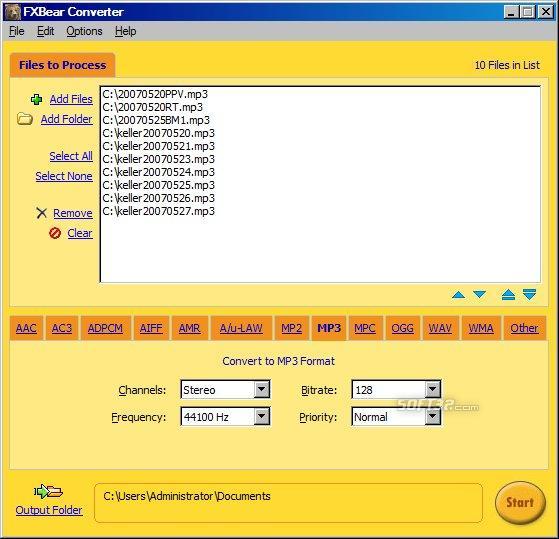Image resolution: width=559 pixels, height=539 pixels.
Task: Switch to the WMA format tab
Action: [x=481, y=328]
